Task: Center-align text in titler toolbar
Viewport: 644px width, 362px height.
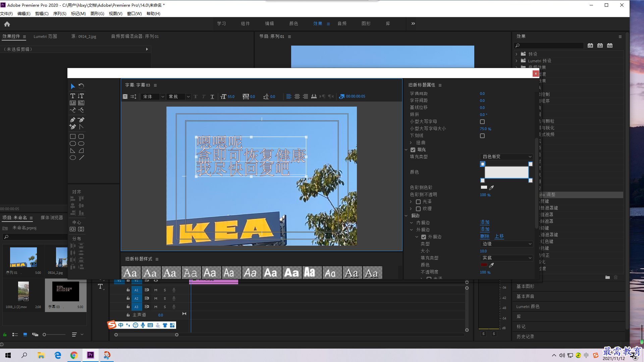Action: click(297, 97)
